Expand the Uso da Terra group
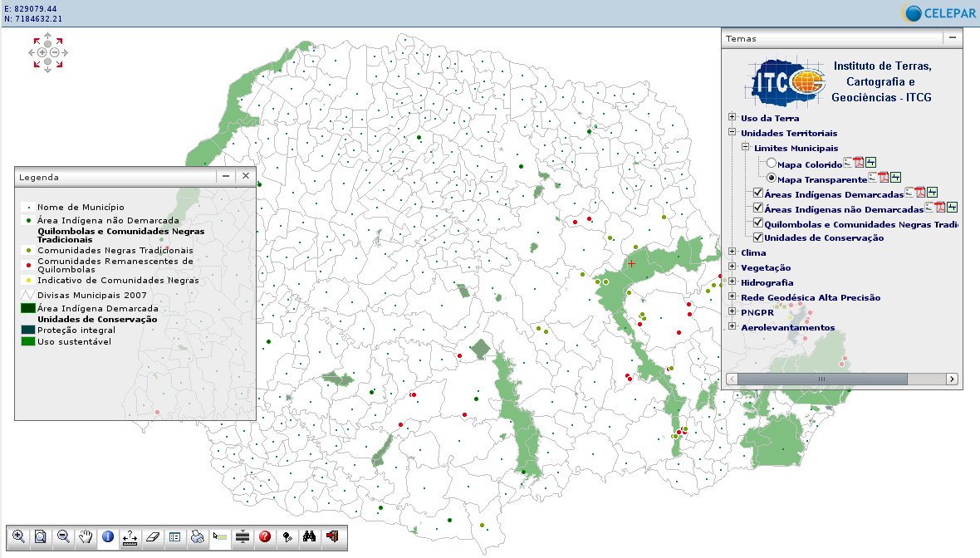The image size is (980, 558). [x=732, y=118]
